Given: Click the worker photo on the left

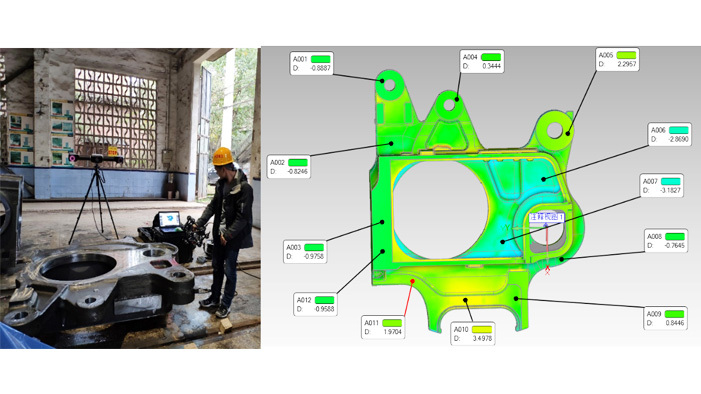Looking at the screenshot, I should [130, 198].
